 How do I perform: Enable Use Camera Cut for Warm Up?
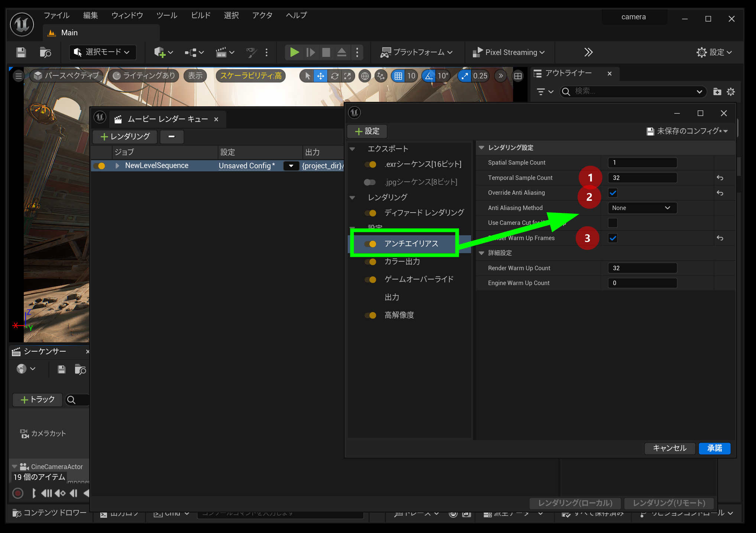point(613,223)
